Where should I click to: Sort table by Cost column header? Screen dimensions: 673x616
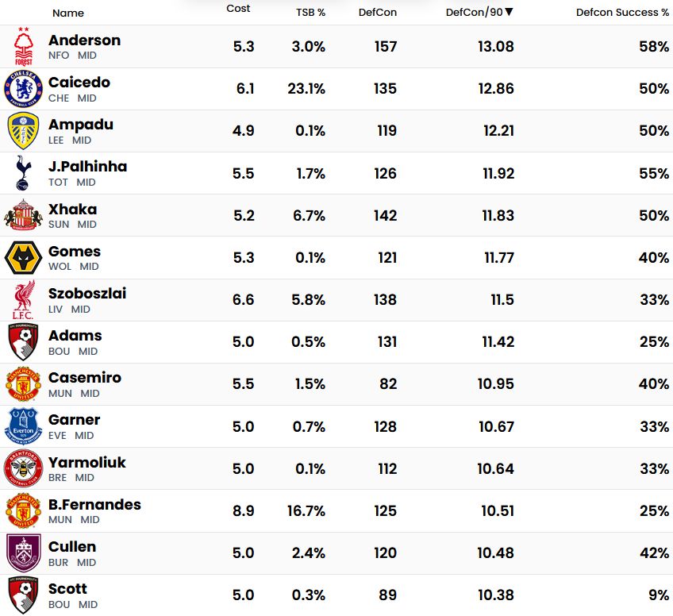[238, 9]
